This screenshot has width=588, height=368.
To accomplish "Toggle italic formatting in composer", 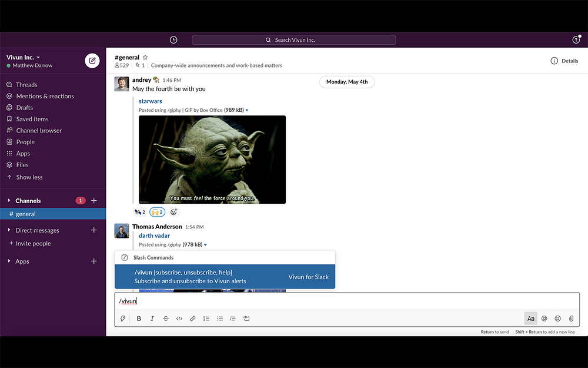I will (152, 319).
